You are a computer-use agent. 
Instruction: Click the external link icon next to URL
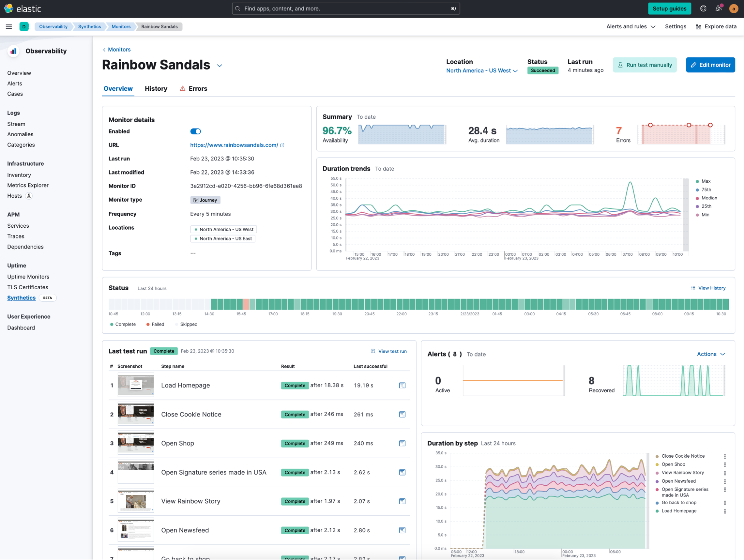coord(282,145)
